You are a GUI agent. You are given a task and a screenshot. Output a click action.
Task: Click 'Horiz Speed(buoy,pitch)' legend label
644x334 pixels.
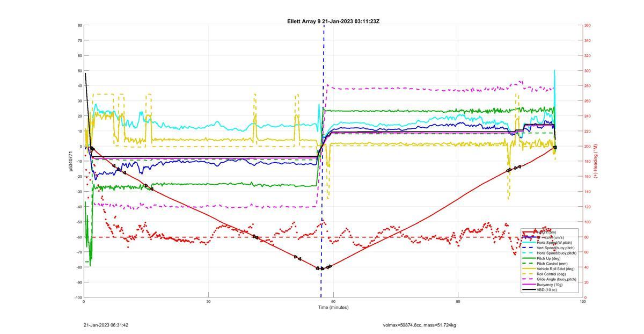coord(557,253)
